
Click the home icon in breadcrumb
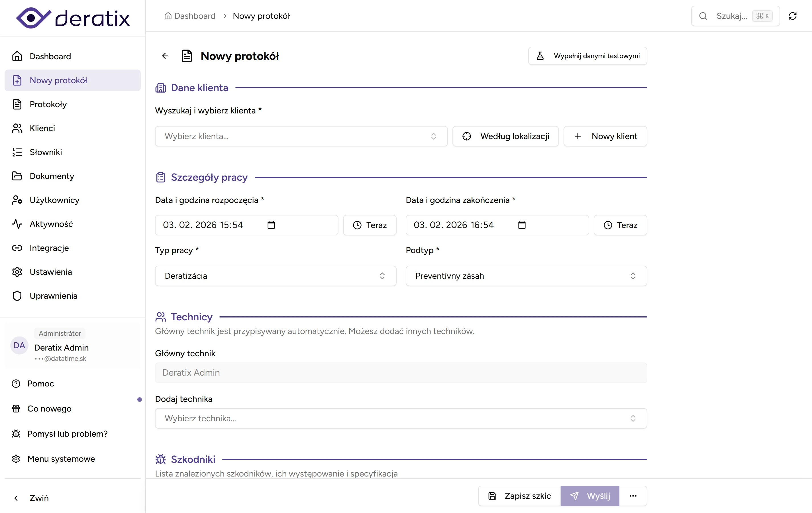click(168, 16)
